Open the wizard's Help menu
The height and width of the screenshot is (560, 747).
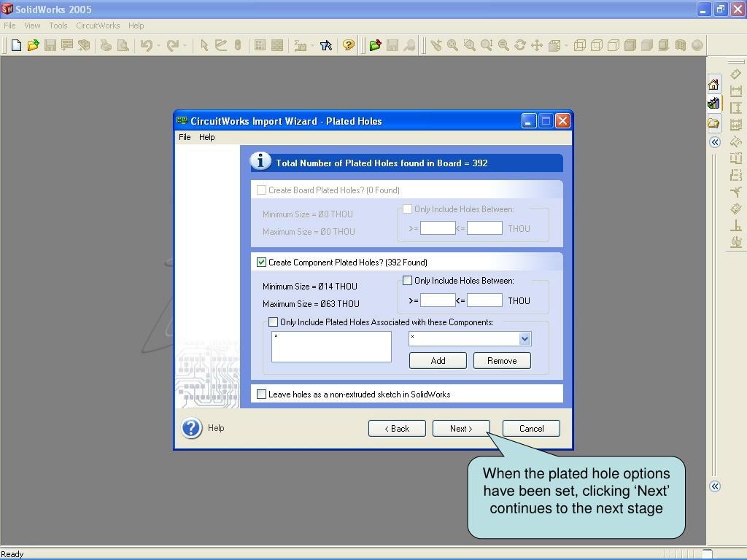click(206, 137)
